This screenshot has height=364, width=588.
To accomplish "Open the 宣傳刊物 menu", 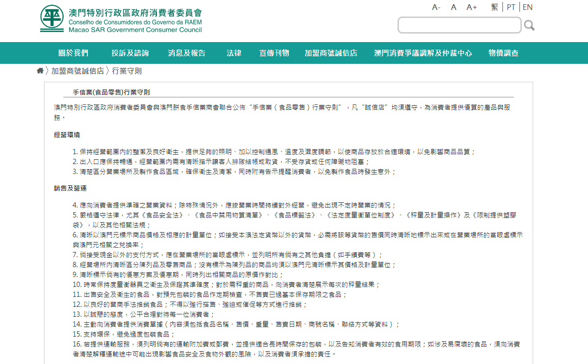I will [274, 53].
